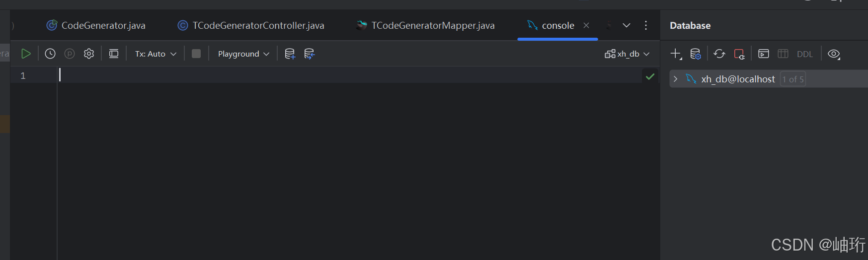Image resolution: width=868 pixels, height=260 pixels.
Task: Switch to the CodeGenerator.java tab
Action: pos(103,25)
